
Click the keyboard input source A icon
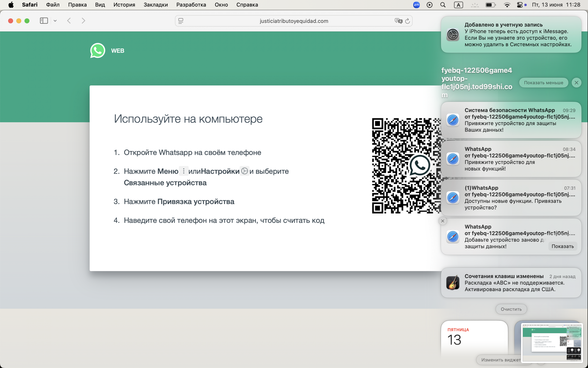pos(458,5)
